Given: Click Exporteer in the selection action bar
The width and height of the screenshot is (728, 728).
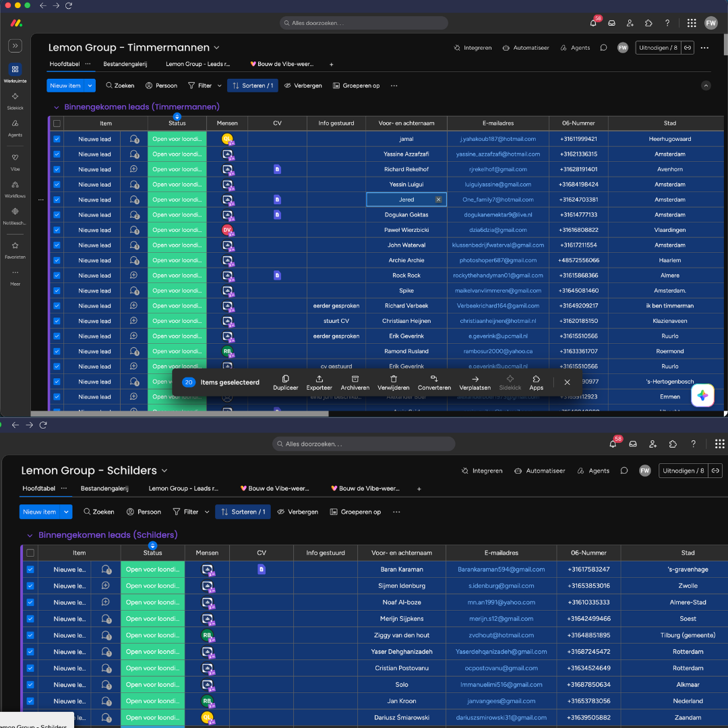Looking at the screenshot, I should click(319, 383).
